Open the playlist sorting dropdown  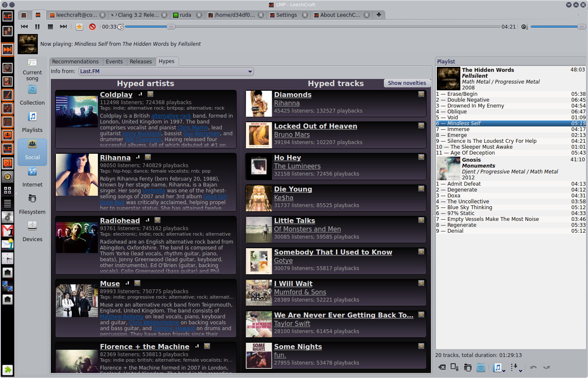click(516, 367)
